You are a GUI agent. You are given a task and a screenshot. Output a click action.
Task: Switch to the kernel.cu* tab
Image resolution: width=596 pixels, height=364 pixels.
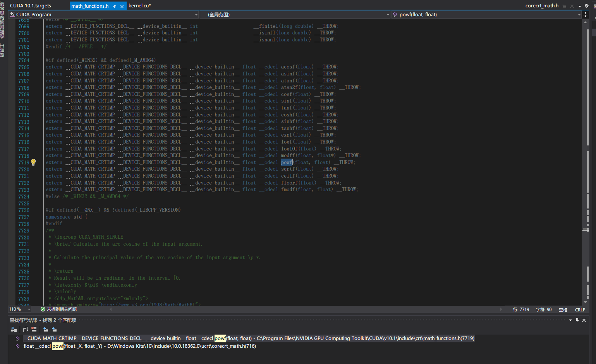click(139, 6)
